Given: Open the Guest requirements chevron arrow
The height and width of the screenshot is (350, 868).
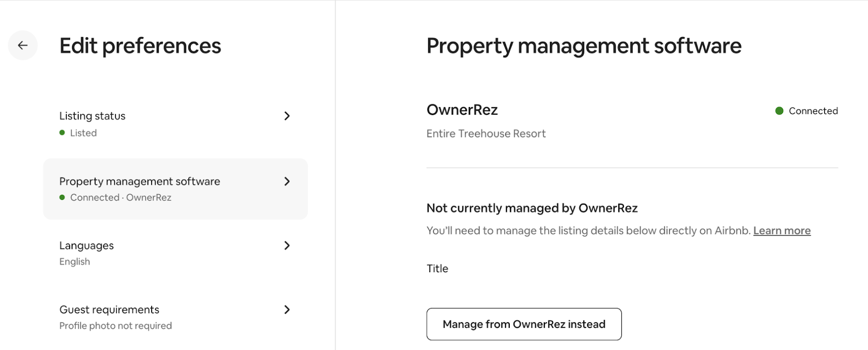Looking at the screenshot, I should (x=287, y=309).
